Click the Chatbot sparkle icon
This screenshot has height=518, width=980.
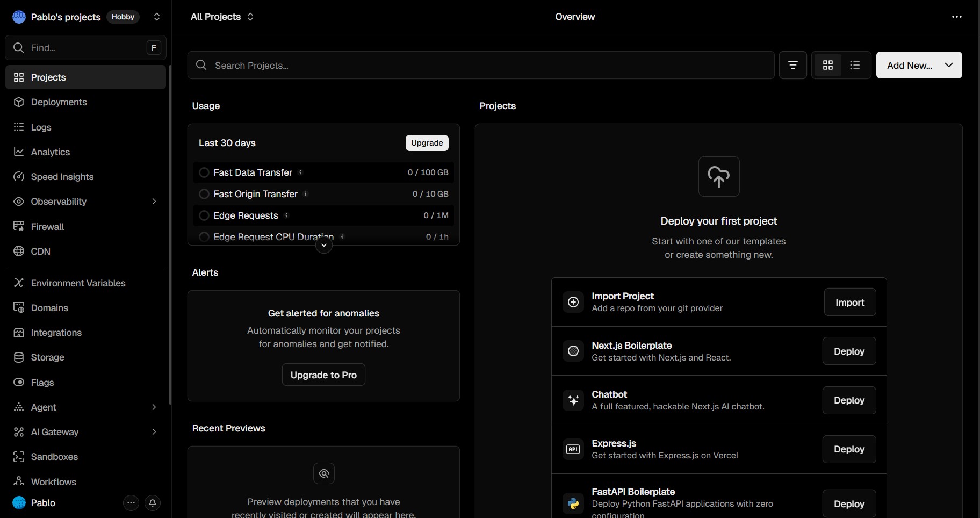(573, 400)
